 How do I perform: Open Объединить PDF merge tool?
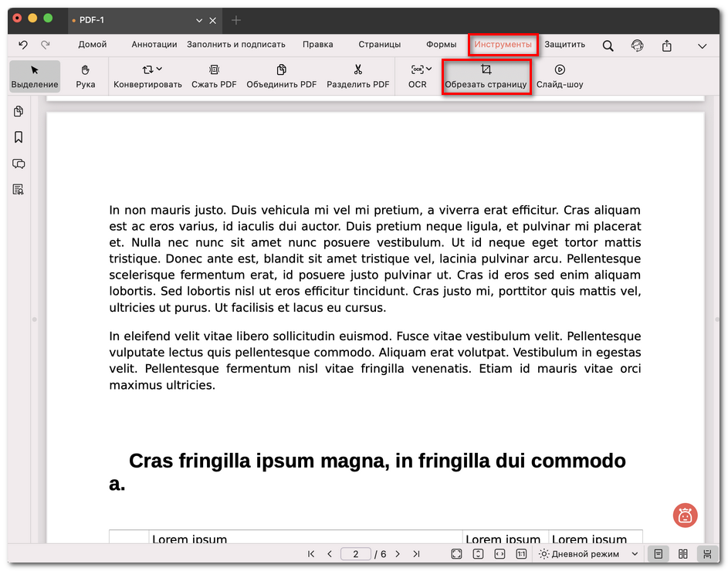tap(281, 76)
